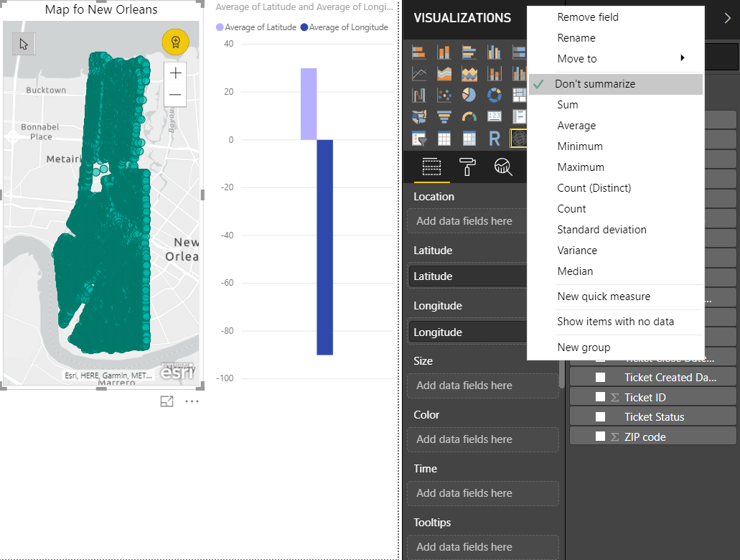Choose Average from the context menu
The width and height of the screenshot is (740, 560).
coord(576,126)
